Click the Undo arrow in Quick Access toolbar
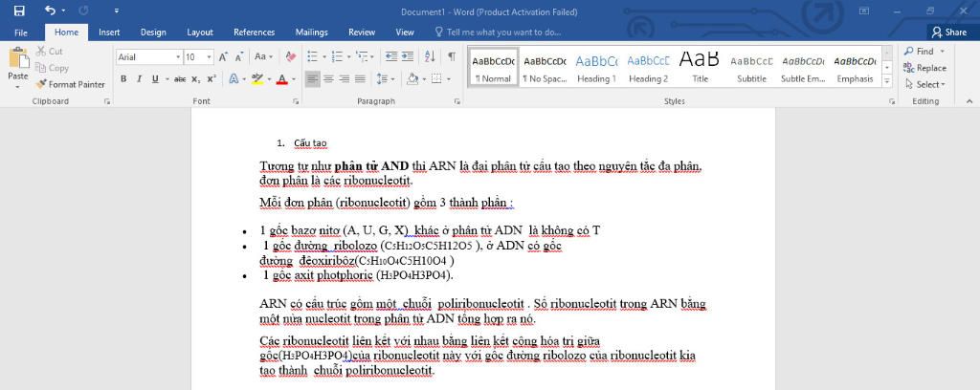 [50, 11]
